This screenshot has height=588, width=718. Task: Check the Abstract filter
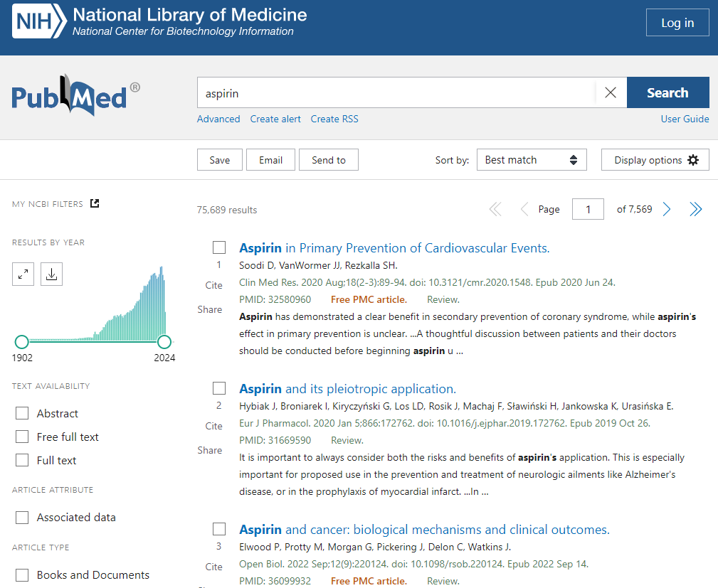22,413
